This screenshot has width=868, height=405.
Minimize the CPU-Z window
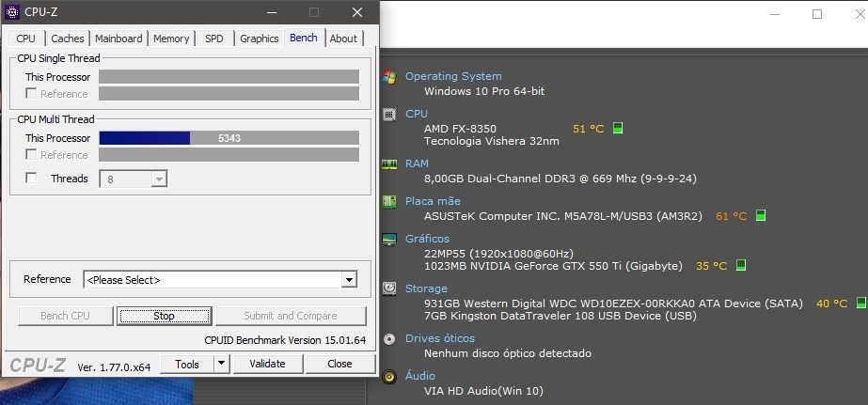[272, 12]
